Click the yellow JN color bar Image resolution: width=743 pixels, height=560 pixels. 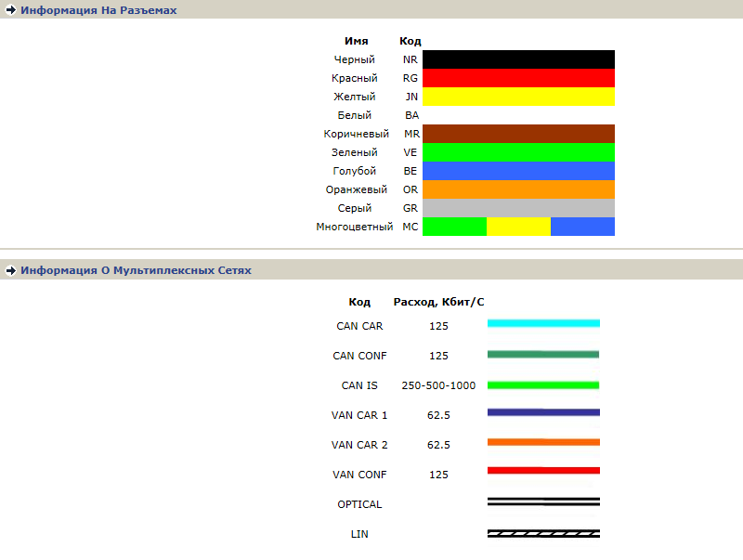[518, 97]
